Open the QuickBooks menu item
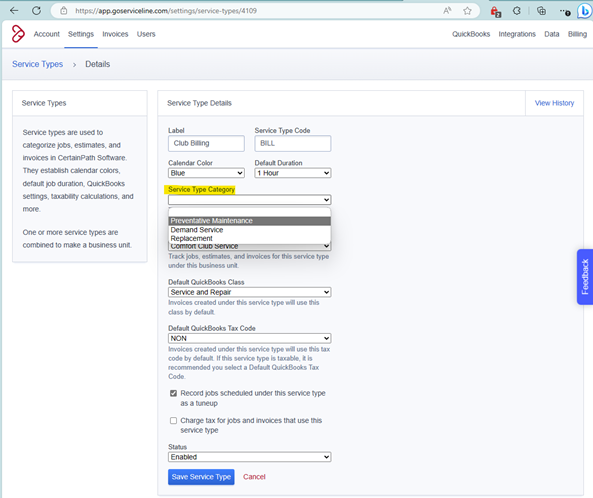593x498 pixels. coord(471,34)
